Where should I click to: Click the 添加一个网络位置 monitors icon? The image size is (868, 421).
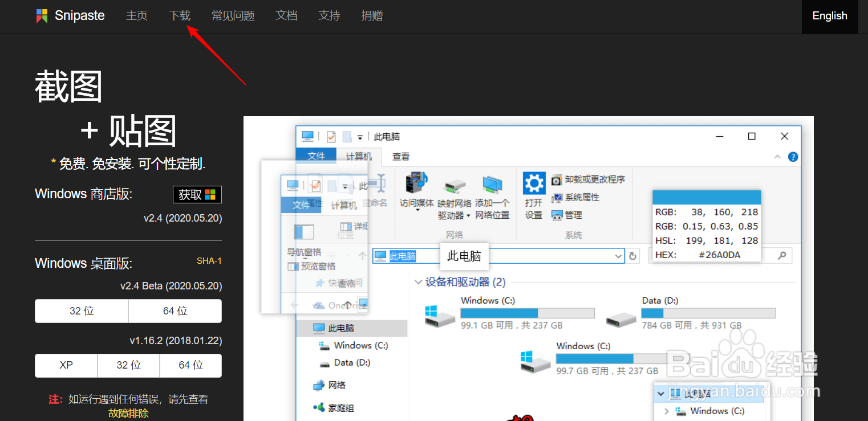click(x=492, y=184)
